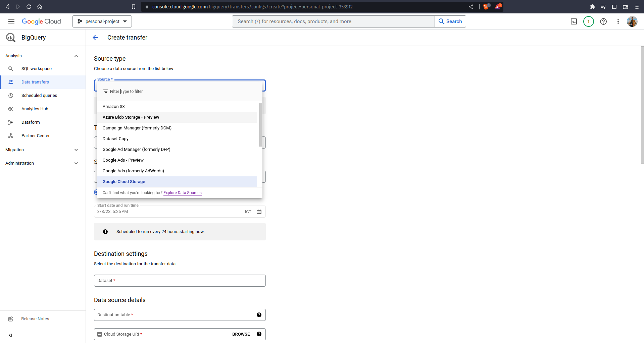Screen dimensions: 644x343
Task: Click the Explore Data Sources link
Action: (182, 193)
